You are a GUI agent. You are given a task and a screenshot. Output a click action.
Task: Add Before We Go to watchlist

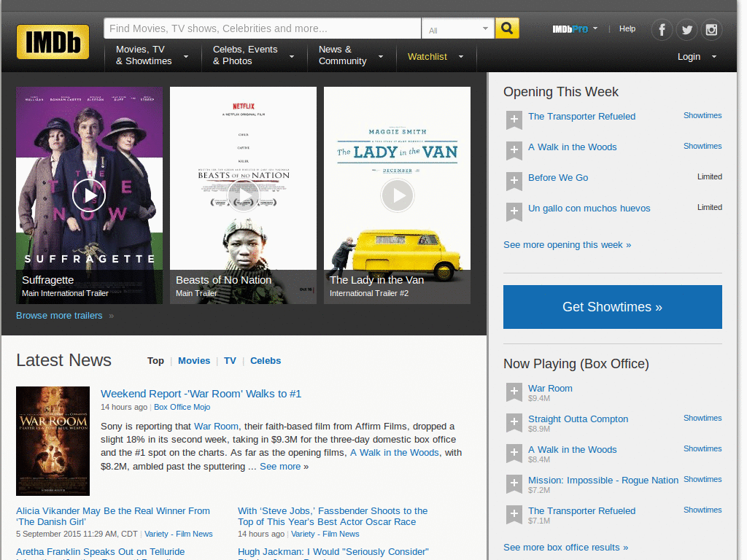[514, 181]
